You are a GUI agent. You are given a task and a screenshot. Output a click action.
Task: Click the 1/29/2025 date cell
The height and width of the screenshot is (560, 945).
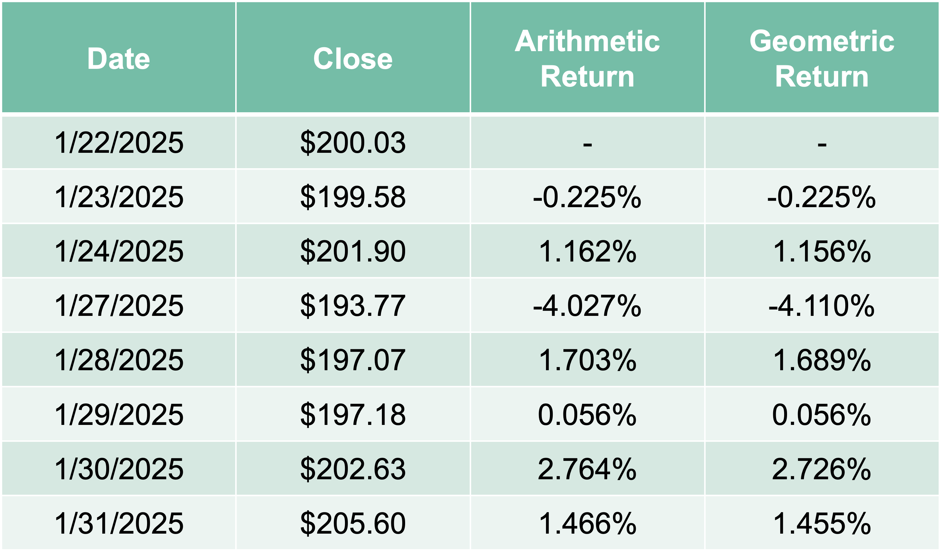(x=119, y=415)
